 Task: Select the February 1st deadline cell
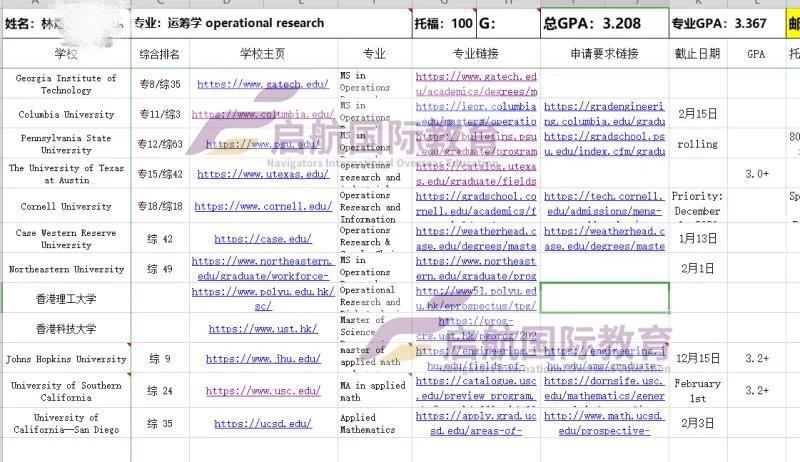(698, 391)
